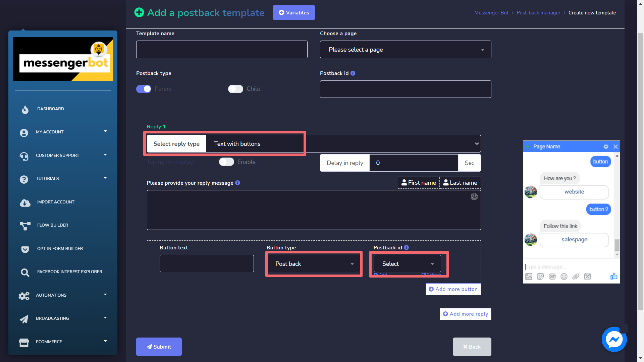Viewport: 644px width, 362px height.
Task: Open the emoji picker in reply message box
Action: click(474, 197)
